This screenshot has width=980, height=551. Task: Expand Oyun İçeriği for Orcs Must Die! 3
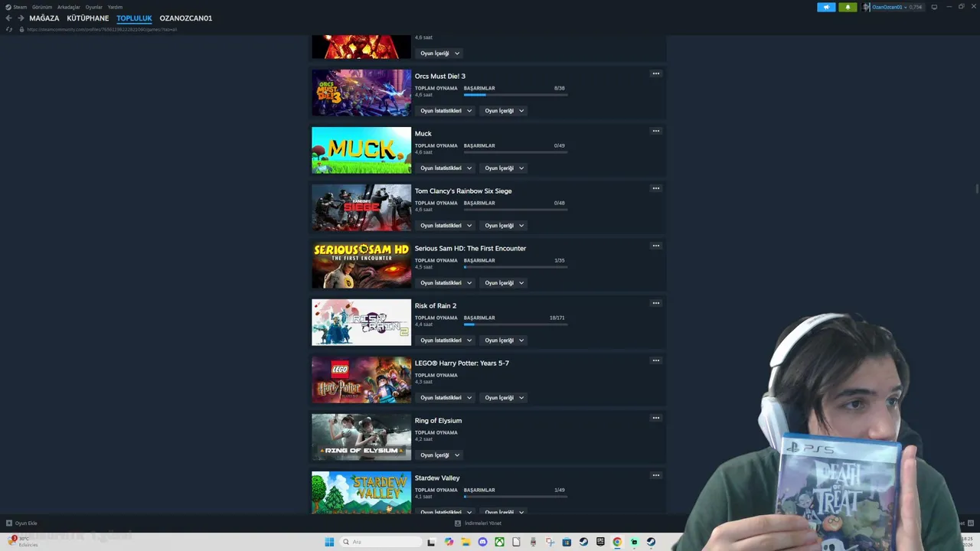click(x=504, y=111)
